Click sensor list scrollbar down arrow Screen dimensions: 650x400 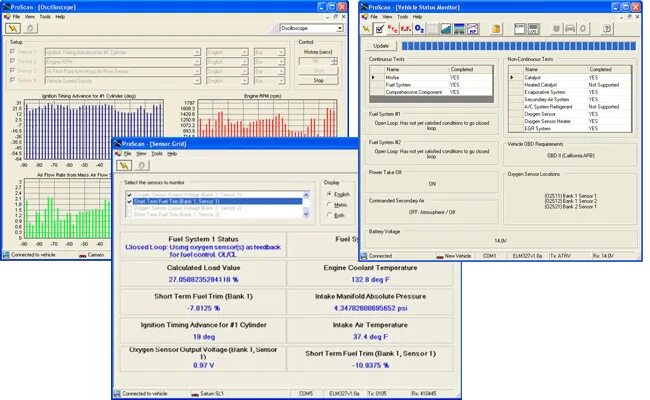[306, 215]
